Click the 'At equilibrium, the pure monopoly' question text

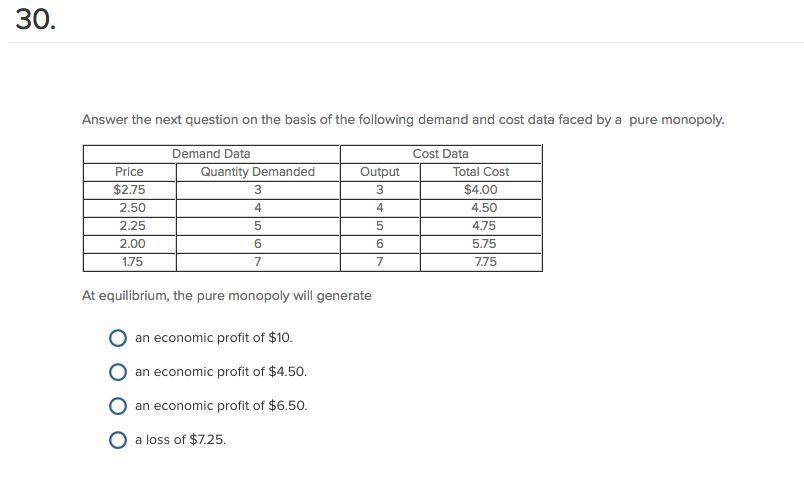click(226, 296)
